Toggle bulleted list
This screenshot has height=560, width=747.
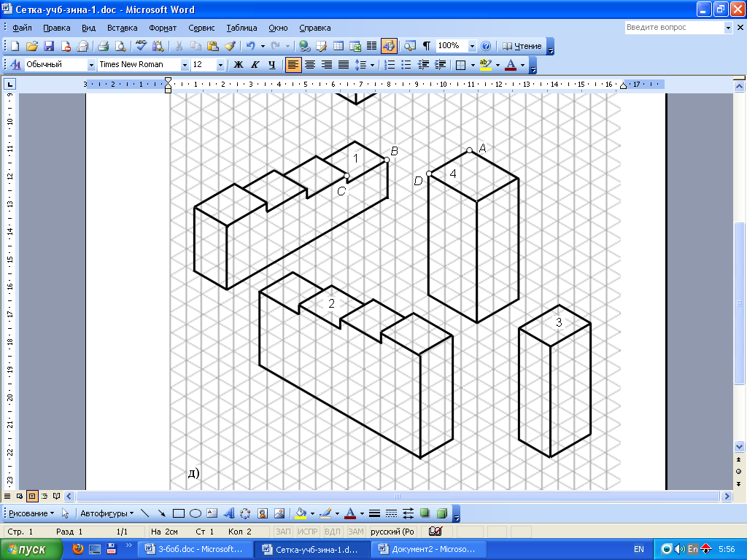[x=406, y=65]
